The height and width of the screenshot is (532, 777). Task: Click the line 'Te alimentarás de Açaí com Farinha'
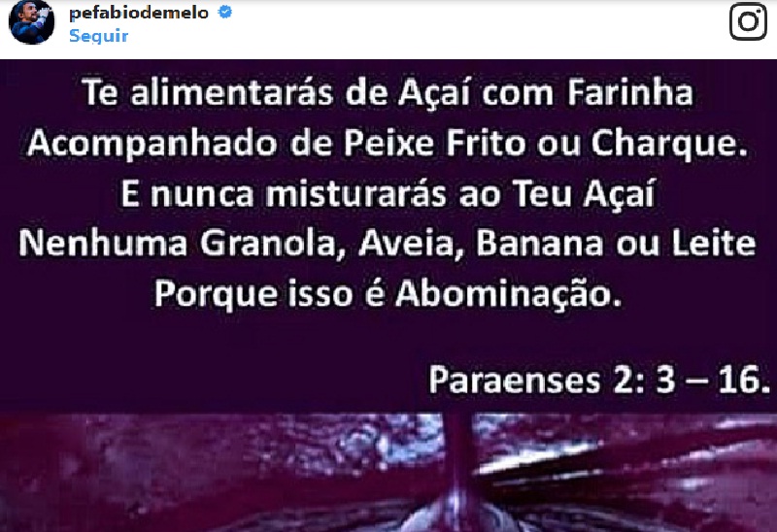coord(388,93)
